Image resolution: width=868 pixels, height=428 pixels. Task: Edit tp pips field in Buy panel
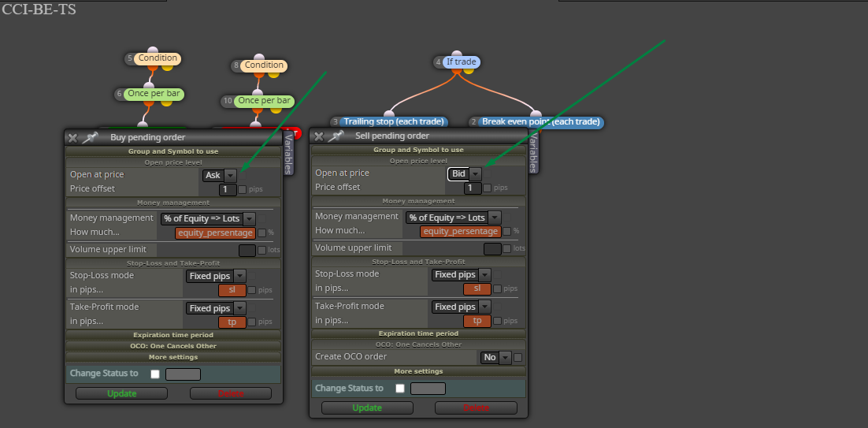pos(232,322)
